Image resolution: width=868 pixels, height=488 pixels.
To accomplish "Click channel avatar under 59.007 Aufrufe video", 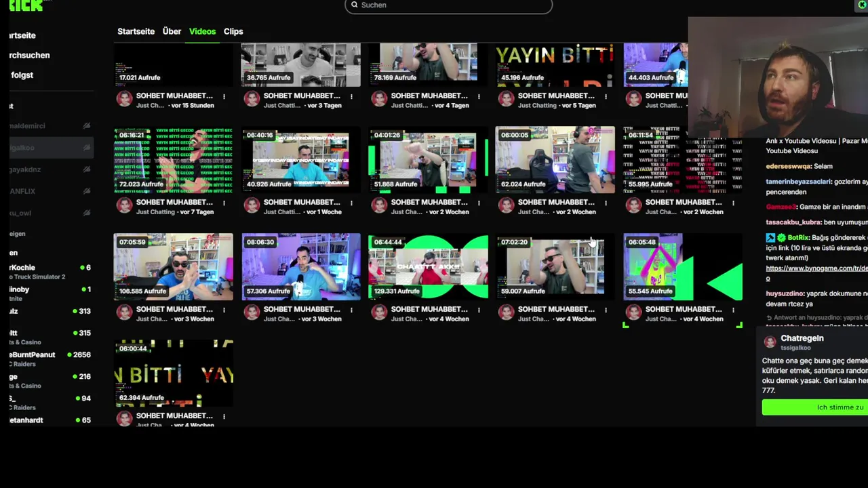I will point(506,312).
